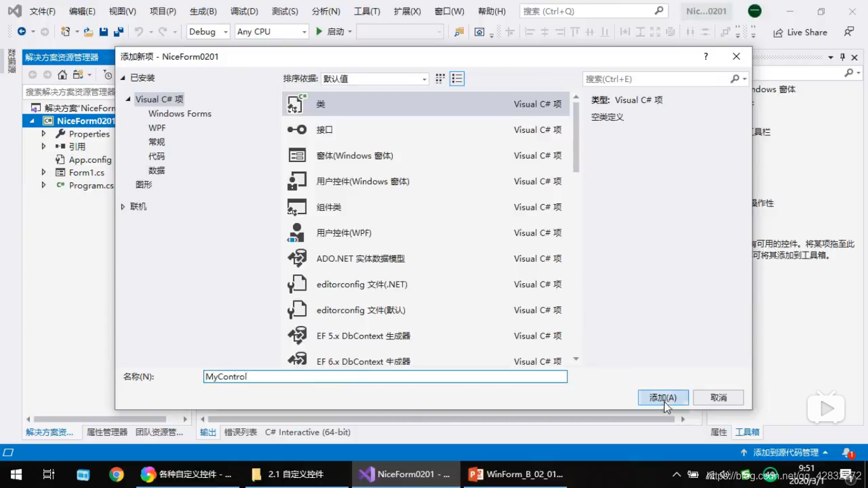The width and height of the screenshot is (868, 488).
Task: Click the 取消 button
Action: tap(718, 397)
